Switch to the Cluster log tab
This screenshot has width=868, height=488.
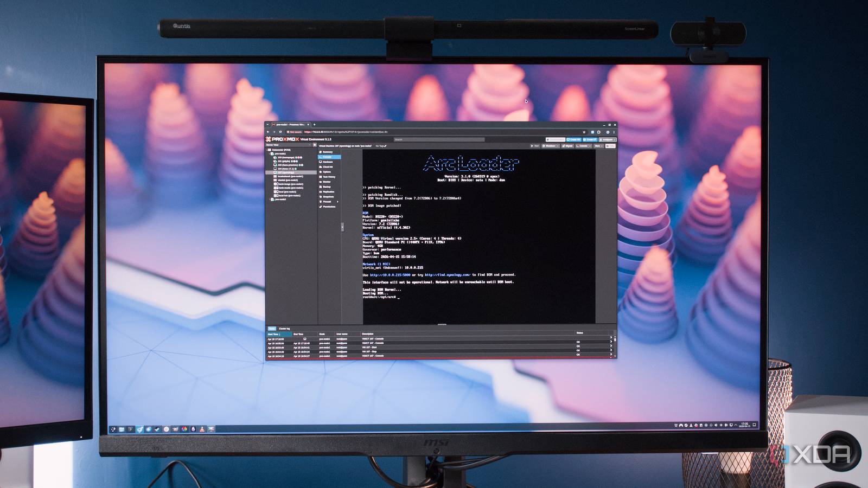[x=284, y=329]
